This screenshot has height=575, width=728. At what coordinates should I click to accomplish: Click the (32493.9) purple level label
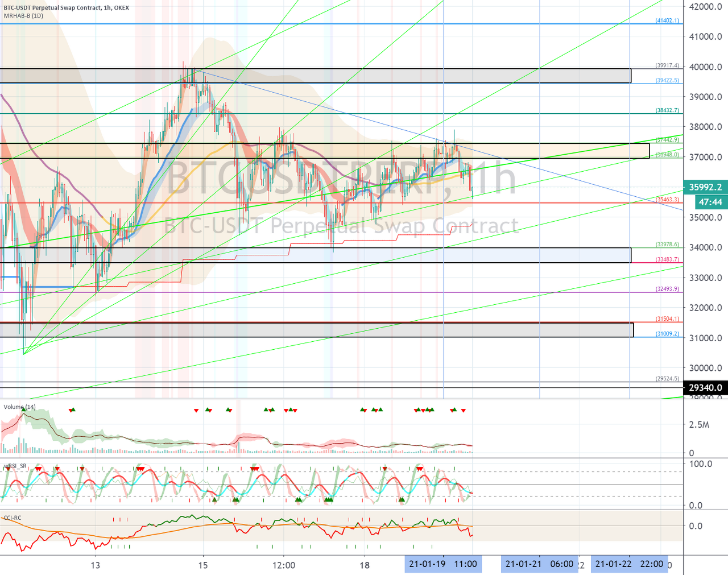point(667,289)
